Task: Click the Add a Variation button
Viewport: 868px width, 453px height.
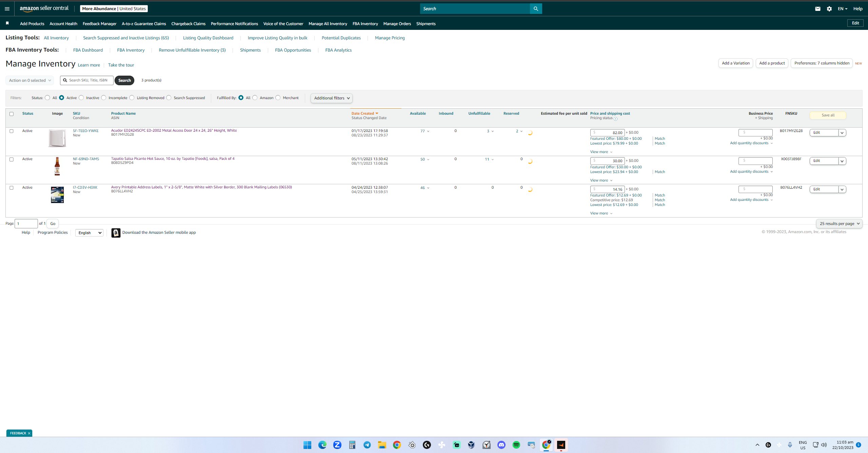Action: coord(736,63)
